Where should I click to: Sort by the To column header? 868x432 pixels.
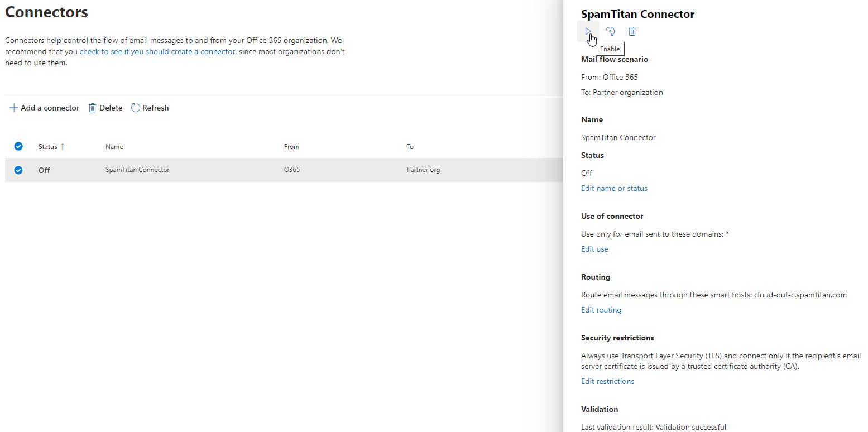[x=410, y=147]
